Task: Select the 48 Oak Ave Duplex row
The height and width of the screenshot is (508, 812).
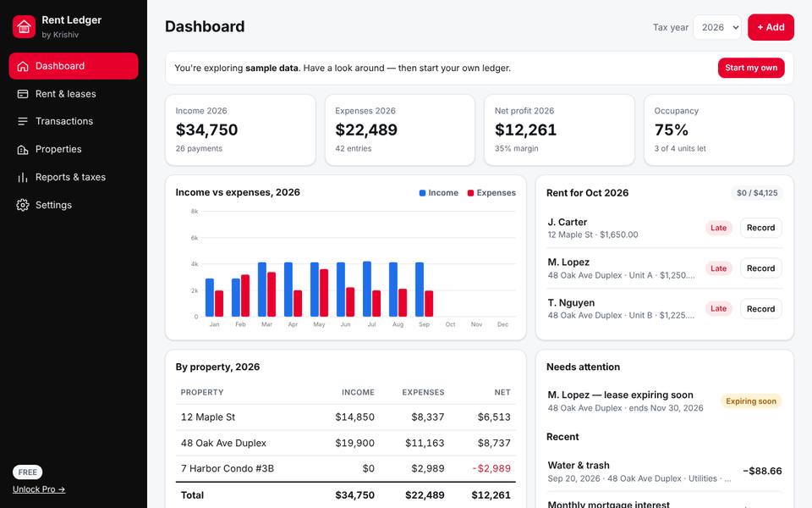Action: pos(345,443)
